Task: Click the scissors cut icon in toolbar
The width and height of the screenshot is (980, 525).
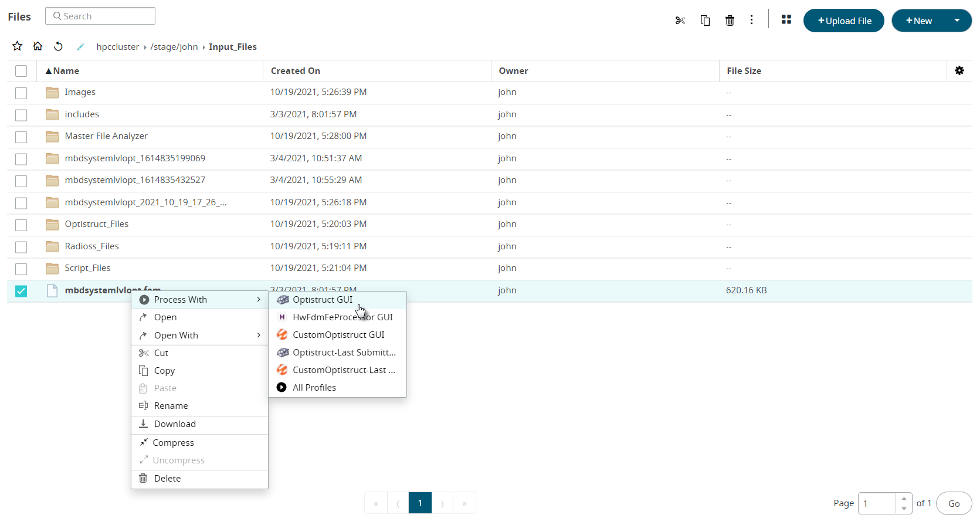Action: [680, 21]
